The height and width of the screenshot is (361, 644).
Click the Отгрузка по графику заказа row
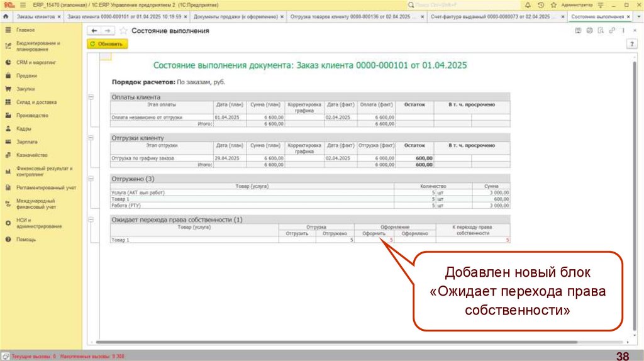pos(310,158)
